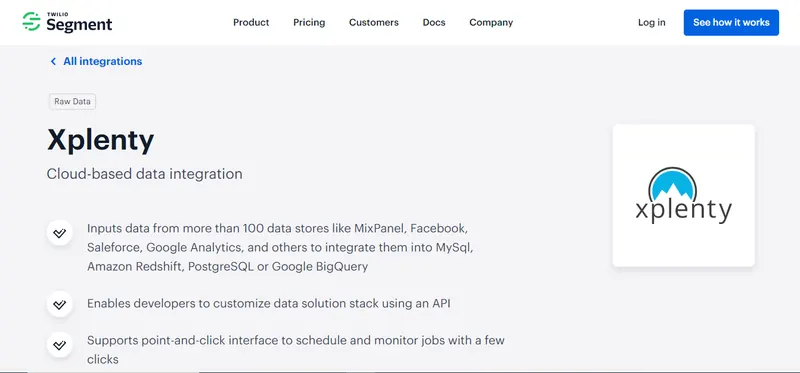800x373 pixels.
Task: Go back to All integrations
Action: [x=103, y=61]
